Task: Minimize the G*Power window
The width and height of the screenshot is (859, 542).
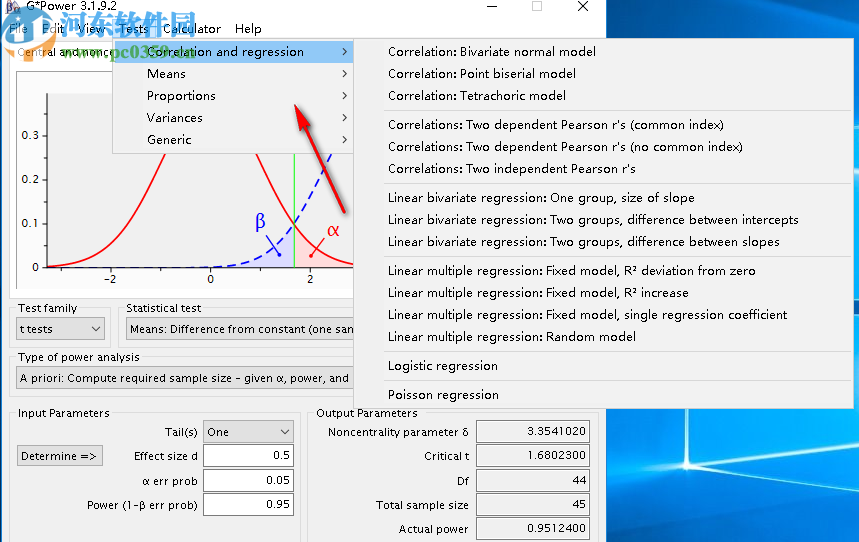Action: (492, 7)
